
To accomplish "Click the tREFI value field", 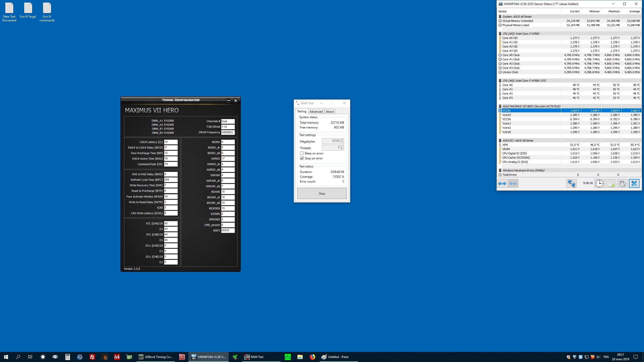I will (x=228, y=231).
